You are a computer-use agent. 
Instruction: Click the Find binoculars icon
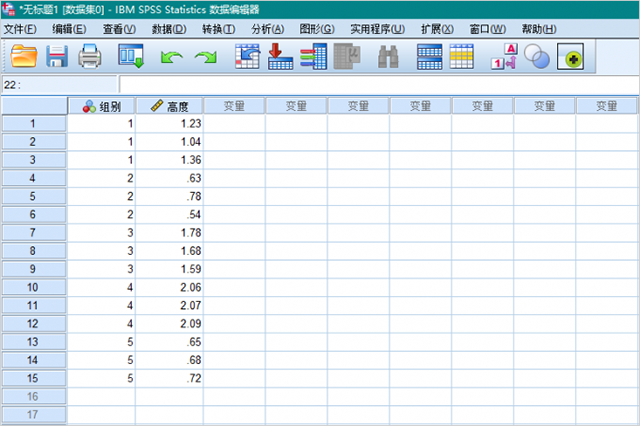tap(388, 57)
